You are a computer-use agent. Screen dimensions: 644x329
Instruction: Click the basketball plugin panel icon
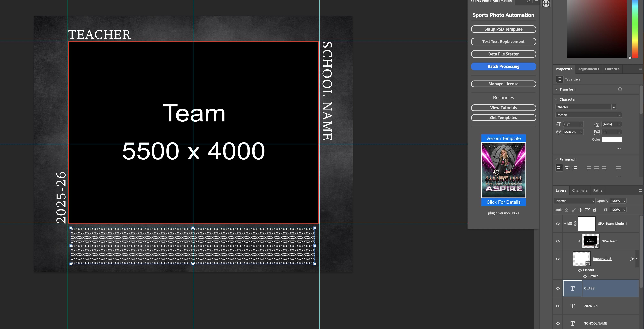[x=546, y=4]
